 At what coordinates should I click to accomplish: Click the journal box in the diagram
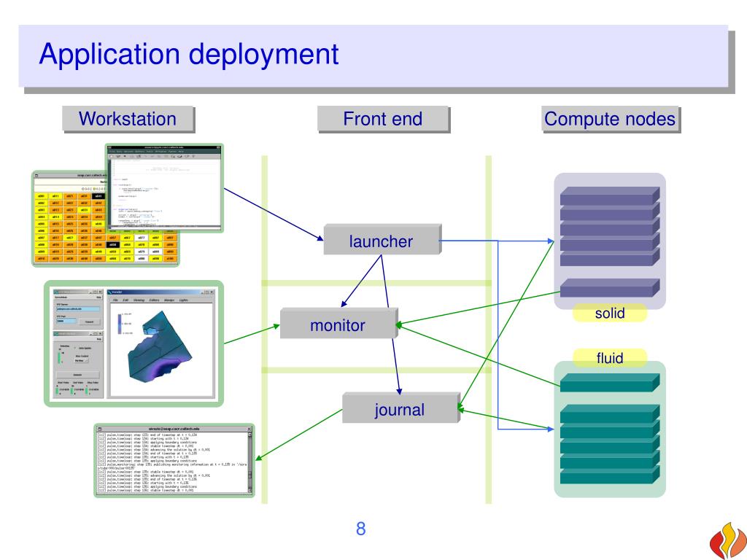(400, 408)
